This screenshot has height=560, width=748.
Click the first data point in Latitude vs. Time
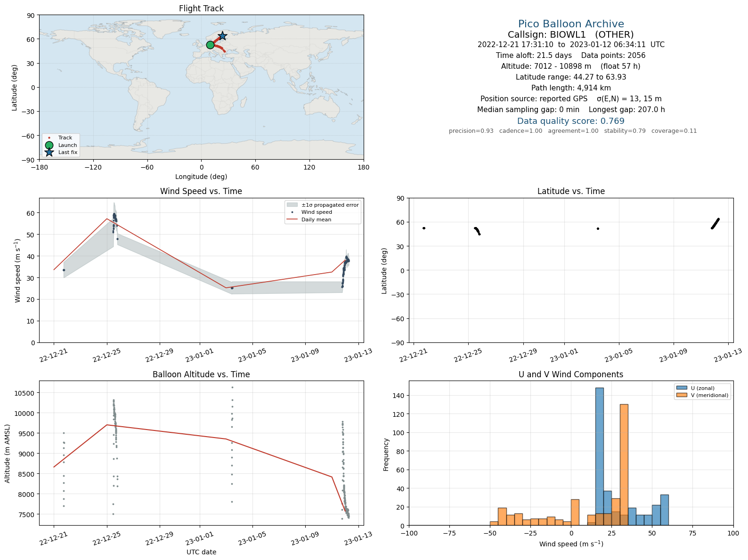(x=424, y=228)
